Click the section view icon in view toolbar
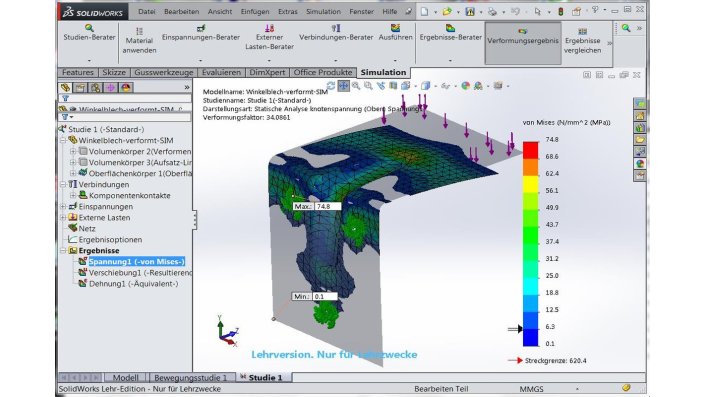The width and height of the screenshot is (705, 397). coord(393,85)
